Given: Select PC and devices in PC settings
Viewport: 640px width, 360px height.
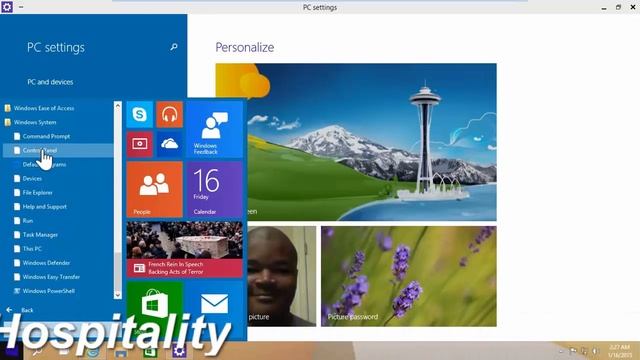Looking at the screenshot, I should coord(50,82).
